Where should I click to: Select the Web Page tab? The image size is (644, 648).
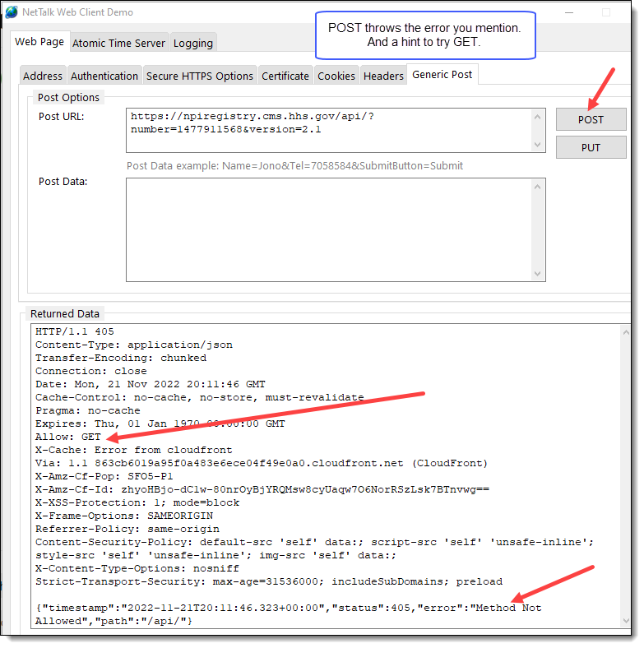(x=39, y=41)
